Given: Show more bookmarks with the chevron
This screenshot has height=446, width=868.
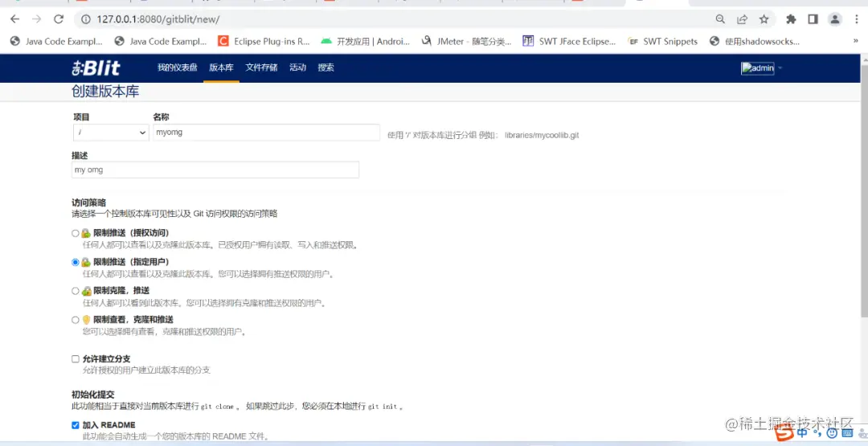Looking at the screenshot, I should 857,41.
